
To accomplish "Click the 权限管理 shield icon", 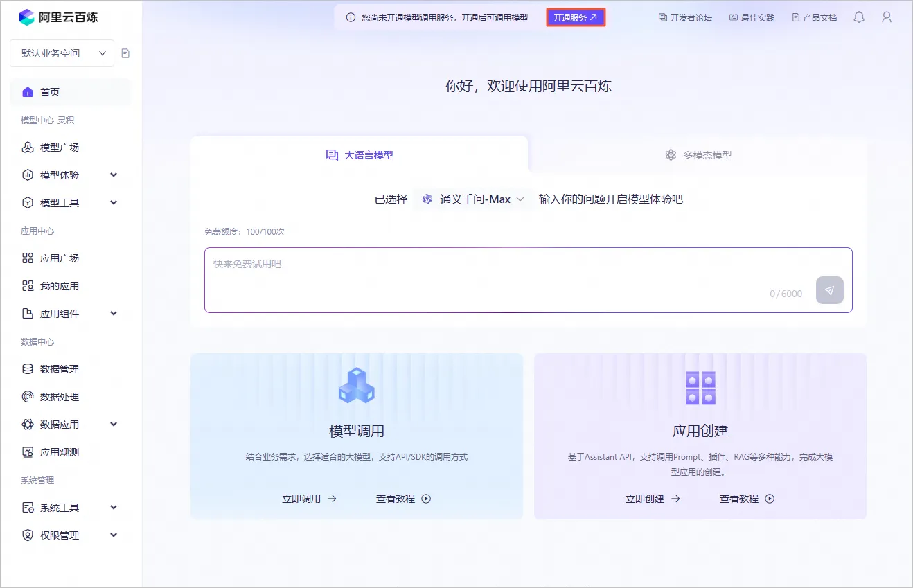I will [x=28, y=535].
